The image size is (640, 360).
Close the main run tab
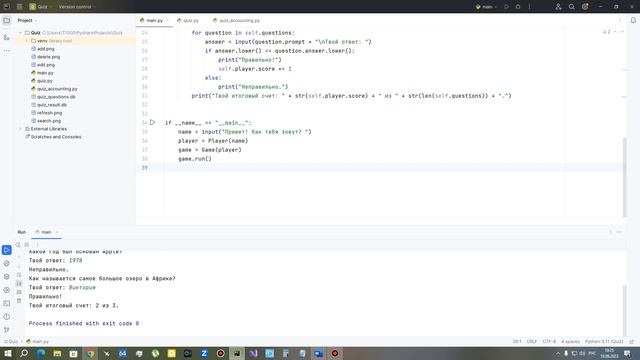click(57, 232)
